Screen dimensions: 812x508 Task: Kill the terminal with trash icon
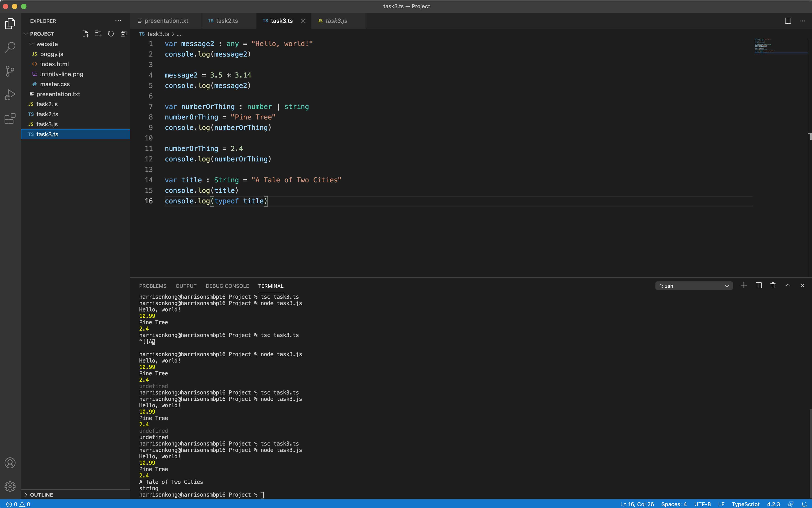pos(773,286)
